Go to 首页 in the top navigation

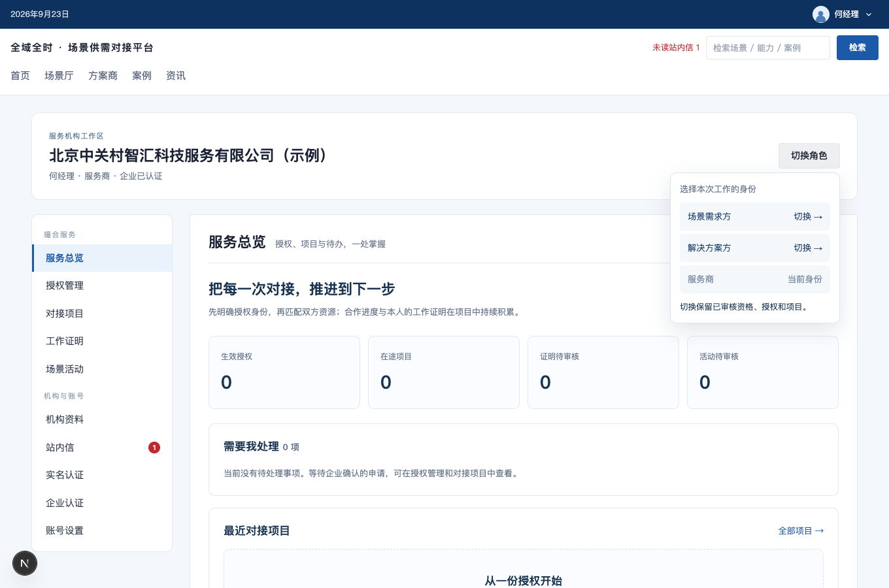(20, 76)
